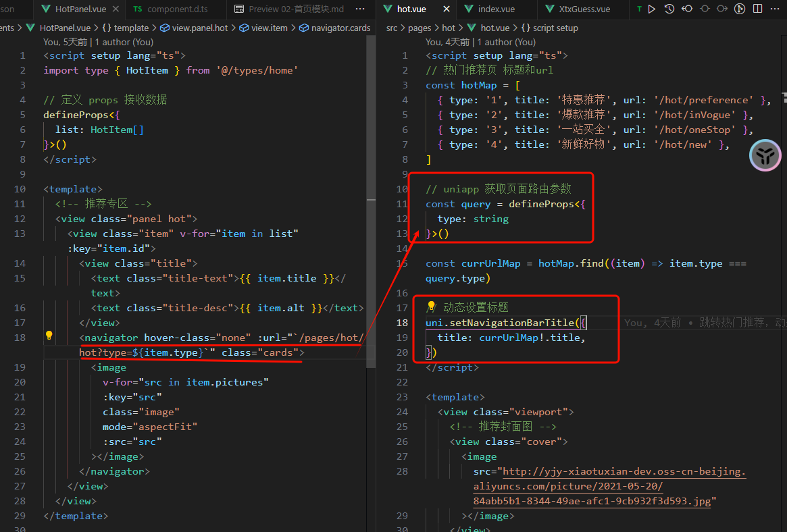Click 'item.alt' interpolation in title-desc
This screenshot has width=787, height=532.
tap(280, 307)
